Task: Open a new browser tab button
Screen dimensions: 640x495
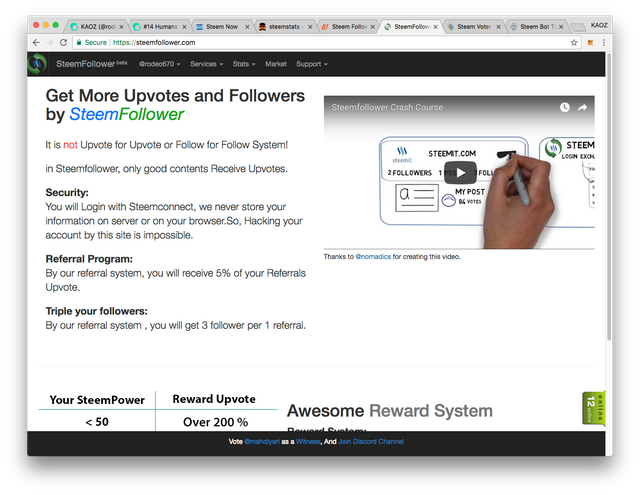Action: click(x=578, y=27)
